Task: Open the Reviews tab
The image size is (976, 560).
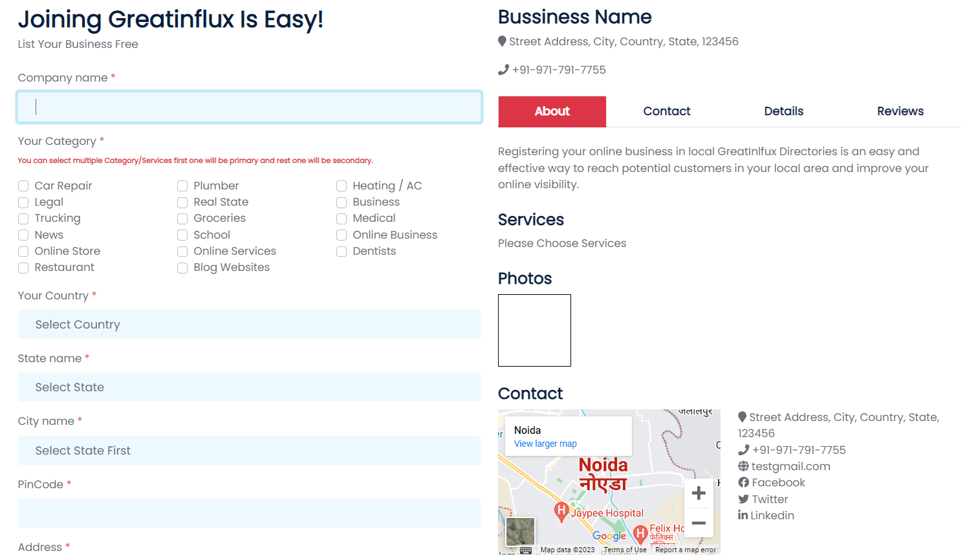Action: pyautogui.click(x=900, y=111)
